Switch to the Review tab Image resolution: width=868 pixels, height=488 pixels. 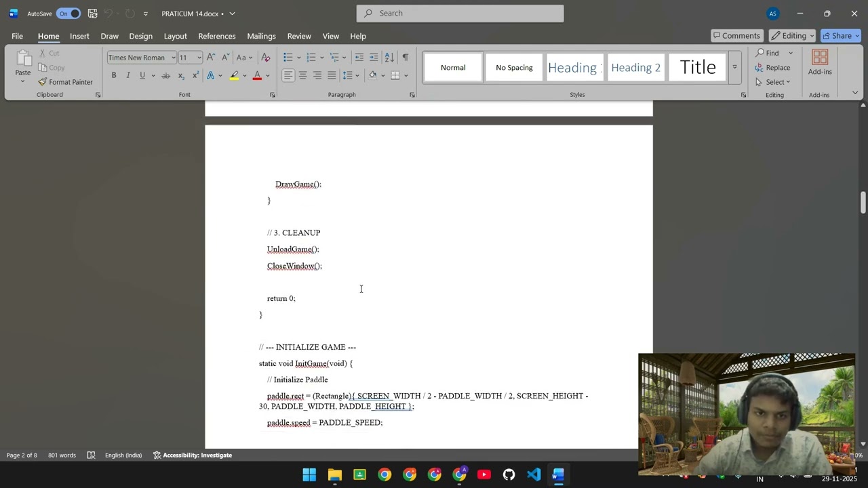tap(299, 36)
